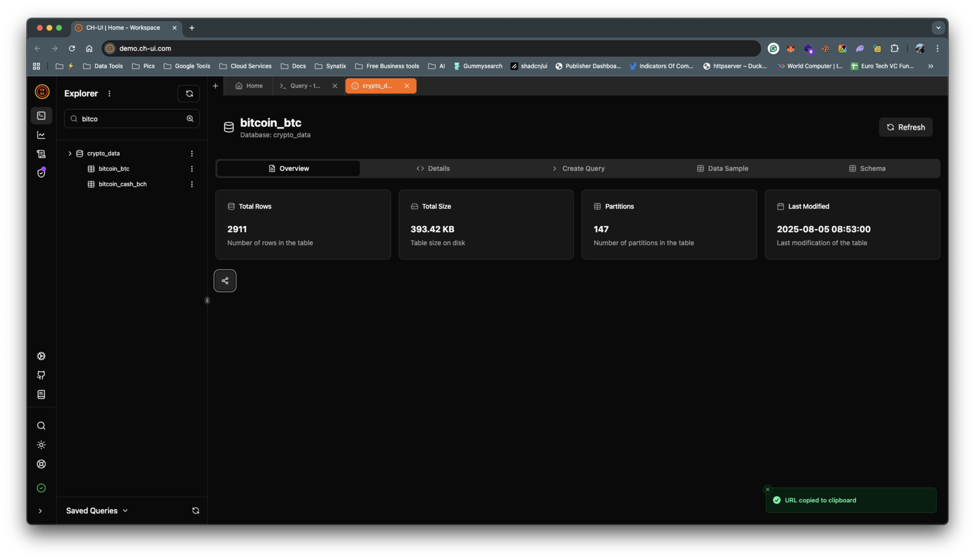975x560 pixels.
Task: Open the Overview tab
Action: pyautogui.click(x=288, y=168)
